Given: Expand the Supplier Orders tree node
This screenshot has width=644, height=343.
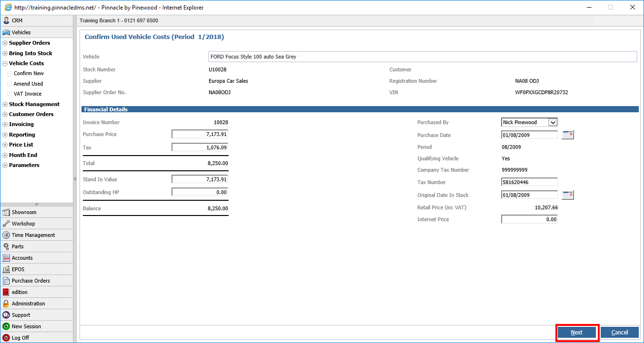Looking at the screenshot, I should (x=5, y=43).
